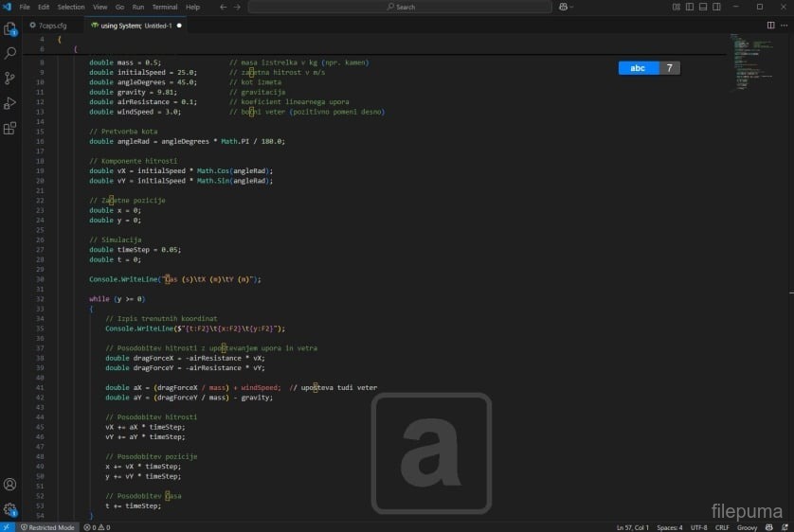
Task: Open the Groovy language mode selector
Action: click(748, 527)
